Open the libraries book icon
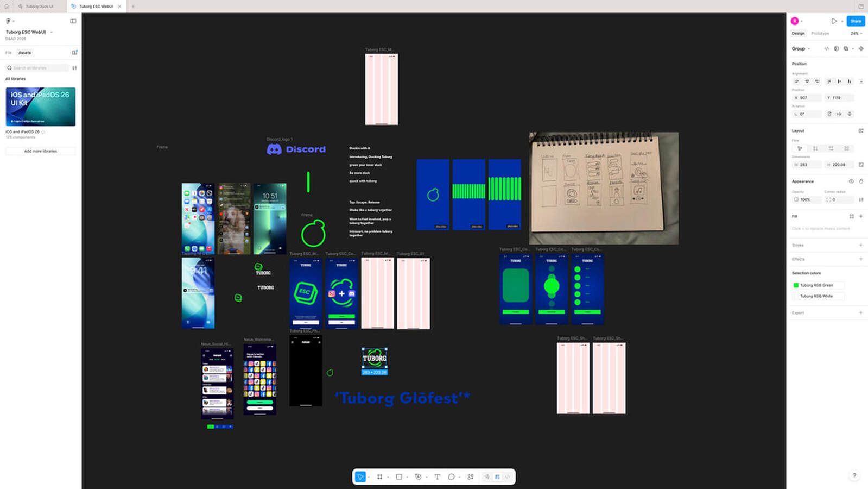The width and height of the screenshot is (868, 489). [74, 53]
